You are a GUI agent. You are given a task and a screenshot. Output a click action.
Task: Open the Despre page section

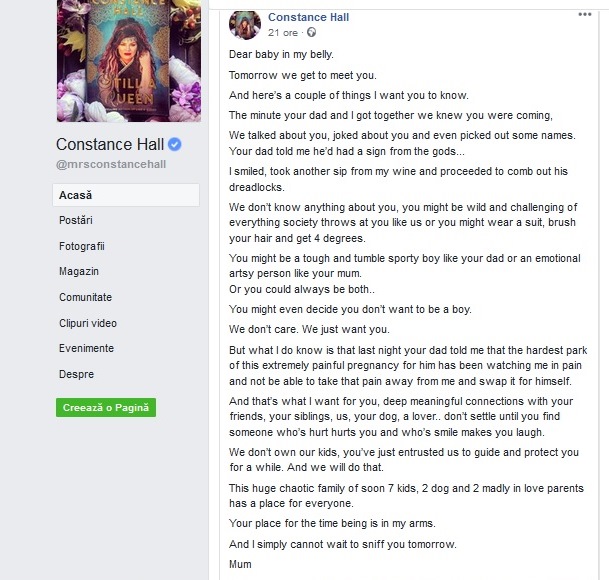coord(77,374)
